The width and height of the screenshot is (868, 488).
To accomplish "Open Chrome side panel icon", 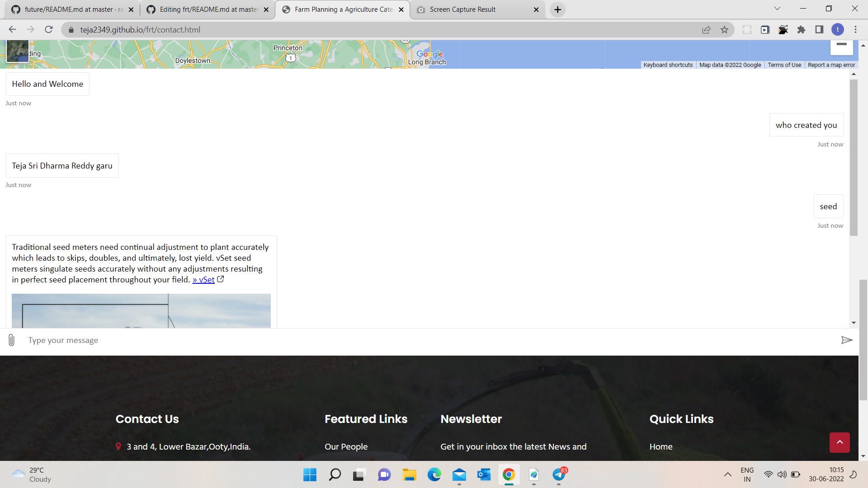I will coord(819,30).
